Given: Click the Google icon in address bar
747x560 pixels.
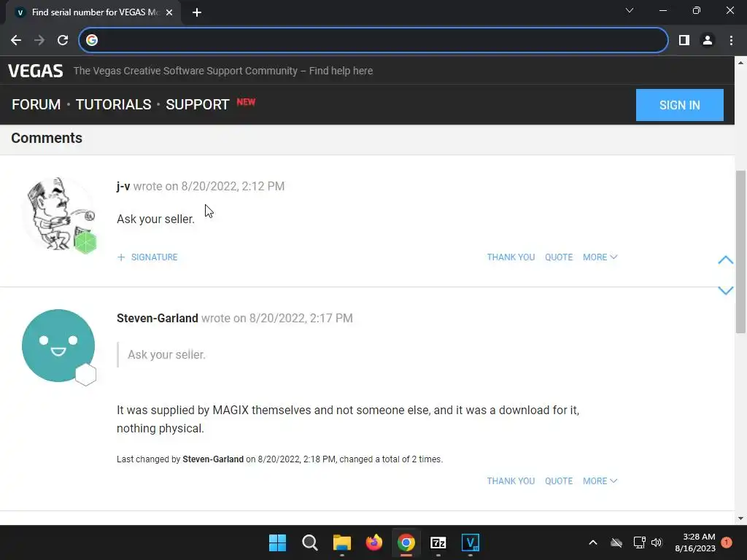Looking at the screenshot, I should pyautogui.click(x=92, y=41).
